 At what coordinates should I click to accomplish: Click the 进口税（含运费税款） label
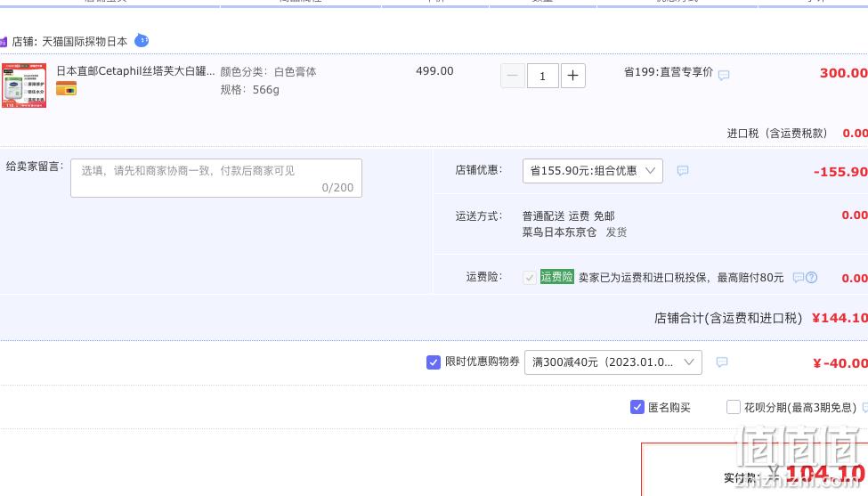776,133
